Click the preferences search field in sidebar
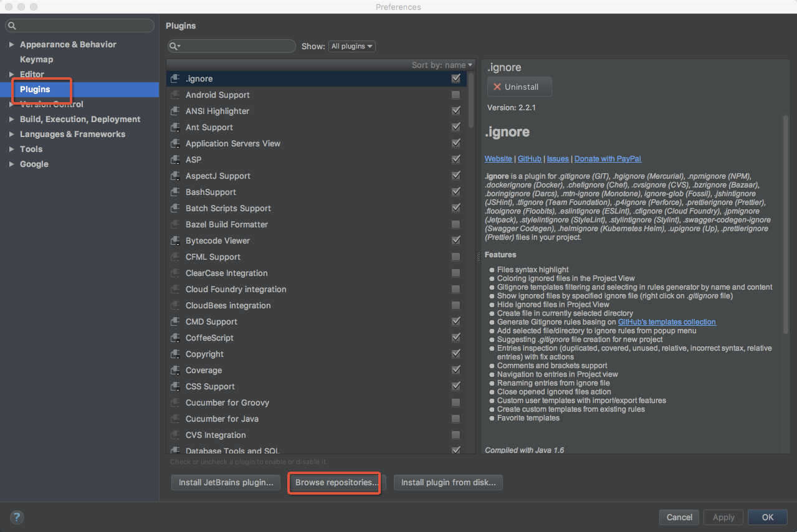 click(80, 26)
